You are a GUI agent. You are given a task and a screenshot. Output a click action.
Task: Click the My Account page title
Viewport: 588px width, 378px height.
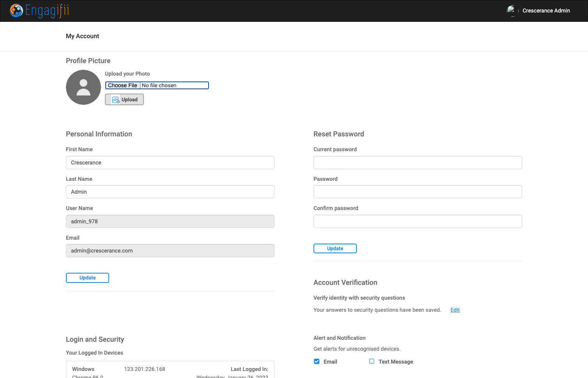point(83,36)
